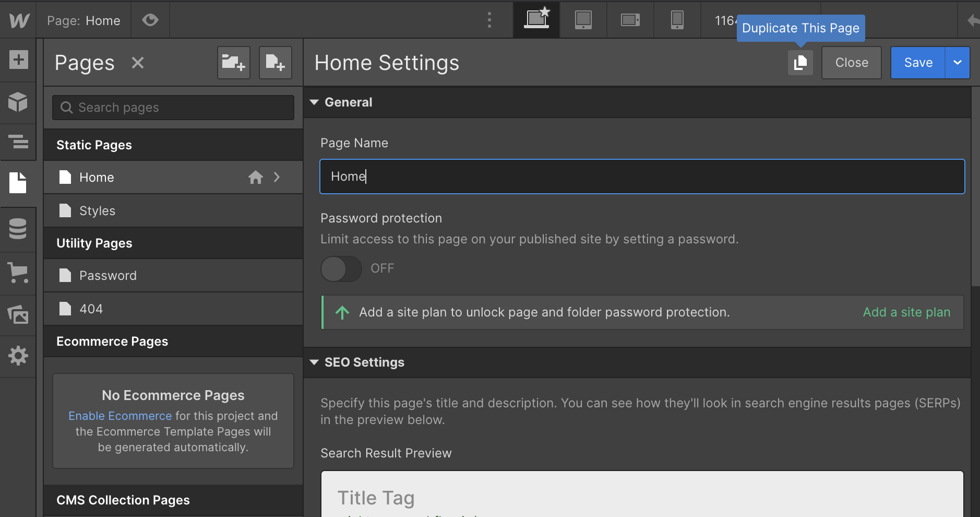Toggle preview mode eye icon
Viewport: 980px width, 517px height.
pyautogui.click(x=150, y=20)
